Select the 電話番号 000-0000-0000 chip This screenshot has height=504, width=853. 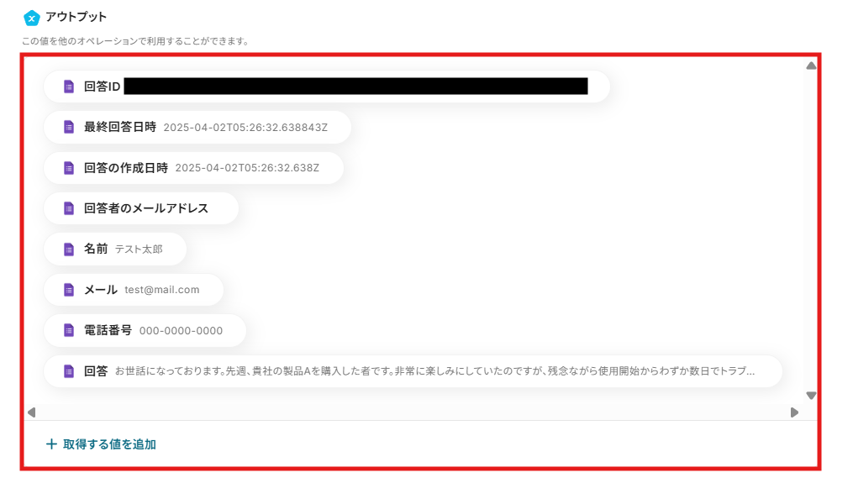145,331
